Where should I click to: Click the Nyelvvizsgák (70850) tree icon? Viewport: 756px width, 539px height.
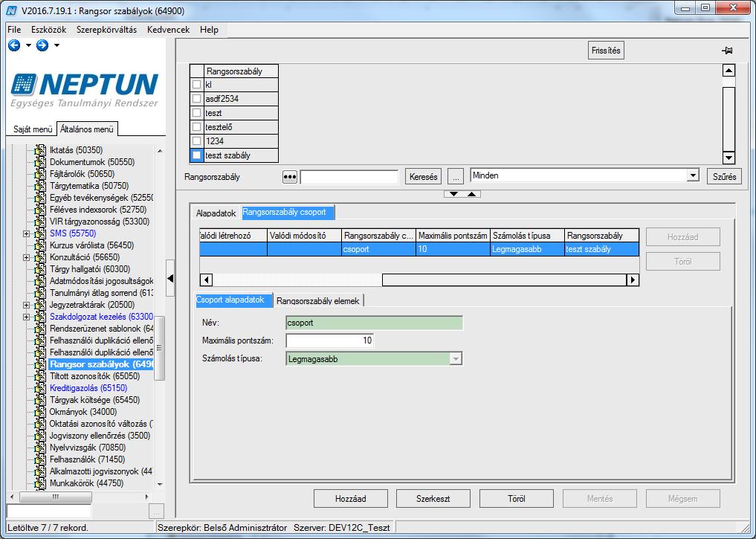(40, 448)
